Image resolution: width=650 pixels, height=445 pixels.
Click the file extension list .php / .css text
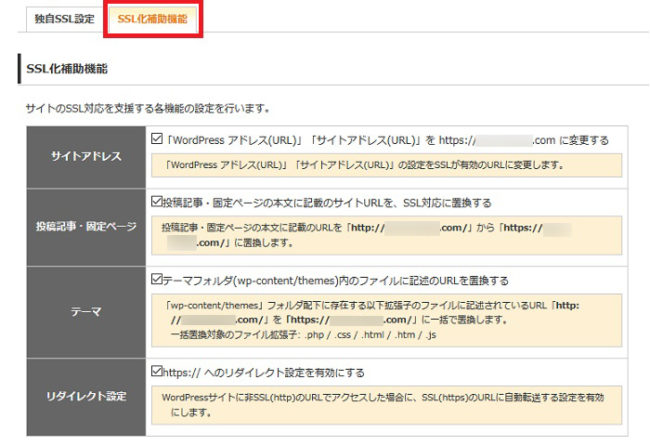(303, 335)
